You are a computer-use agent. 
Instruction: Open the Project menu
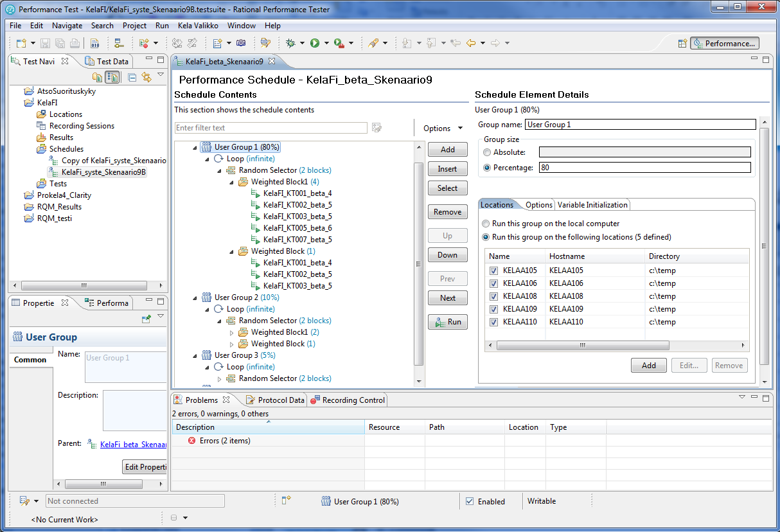[134, 26]
